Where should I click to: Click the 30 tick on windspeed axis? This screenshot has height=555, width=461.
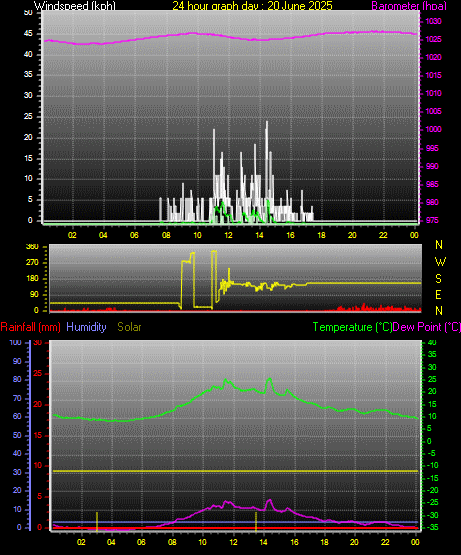pyautogui.click(x=28, y=96)
